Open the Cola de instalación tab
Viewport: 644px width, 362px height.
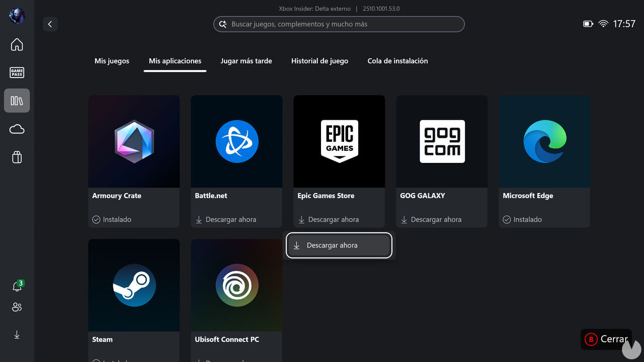point(397,61)
